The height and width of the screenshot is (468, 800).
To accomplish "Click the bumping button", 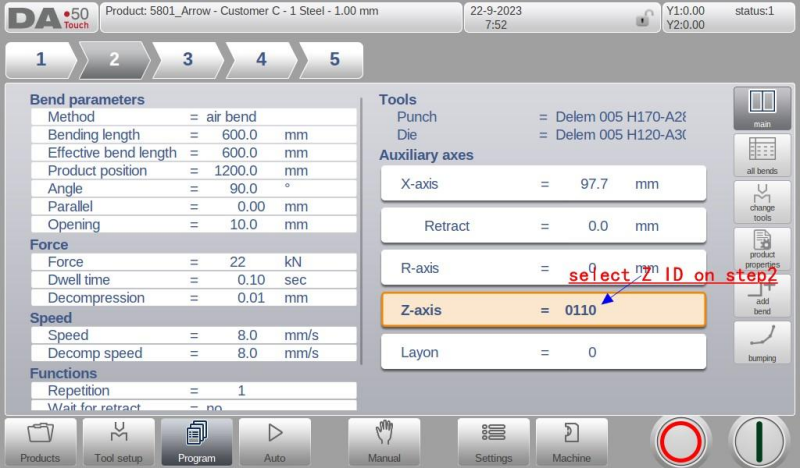I will (762, 342).
